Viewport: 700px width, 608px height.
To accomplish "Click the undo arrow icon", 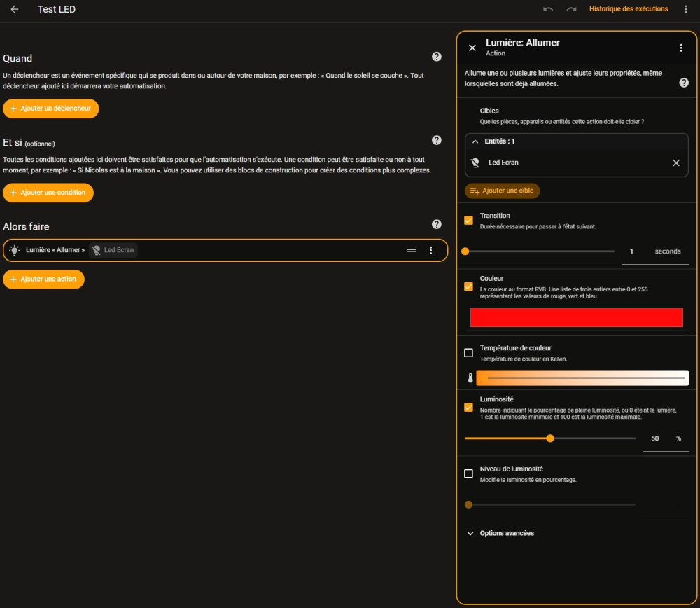I will 548,9.
